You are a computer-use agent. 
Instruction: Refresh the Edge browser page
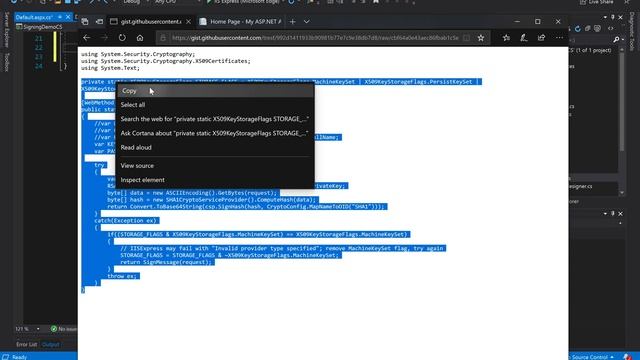coord(122,38)
